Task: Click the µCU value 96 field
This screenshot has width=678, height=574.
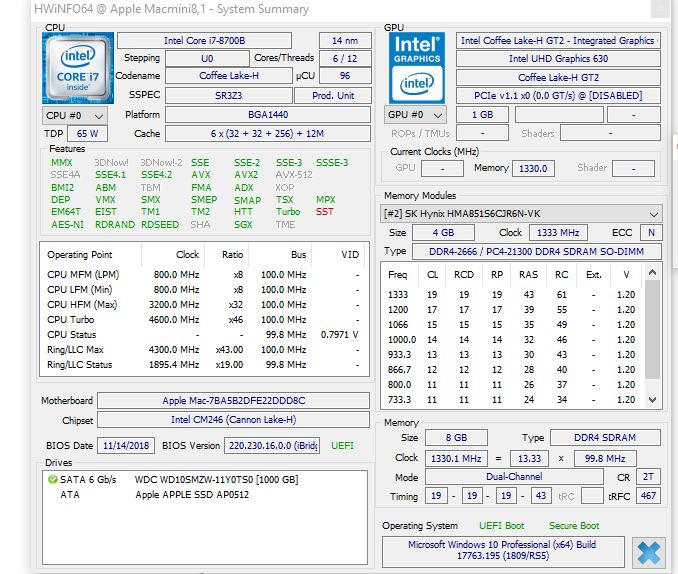Action: [x=345, y=76]
